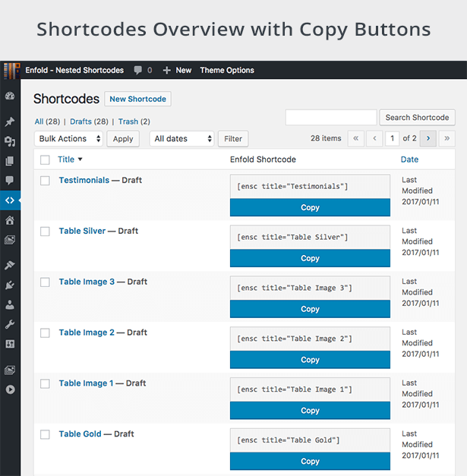Image resolution: width=467 pixels, height=476 pixels.
Task: Go to the next page arrow
Action: (428, 138)
